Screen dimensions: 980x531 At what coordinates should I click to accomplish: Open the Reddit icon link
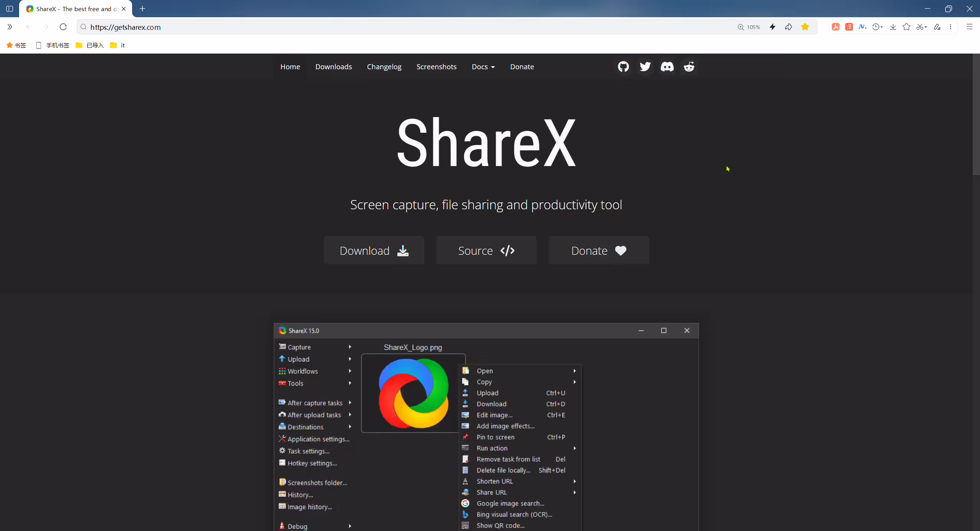pyautogui.click(x=689, y=67)
